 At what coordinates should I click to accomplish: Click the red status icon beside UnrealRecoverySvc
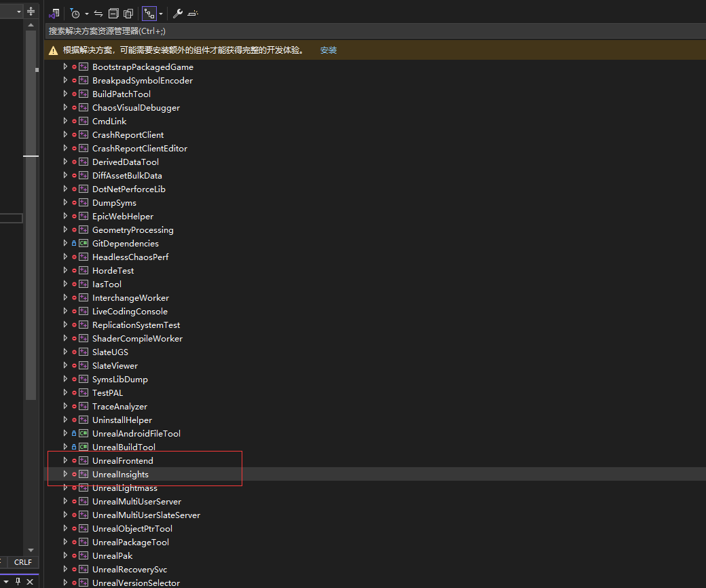[x=74, y=569]
